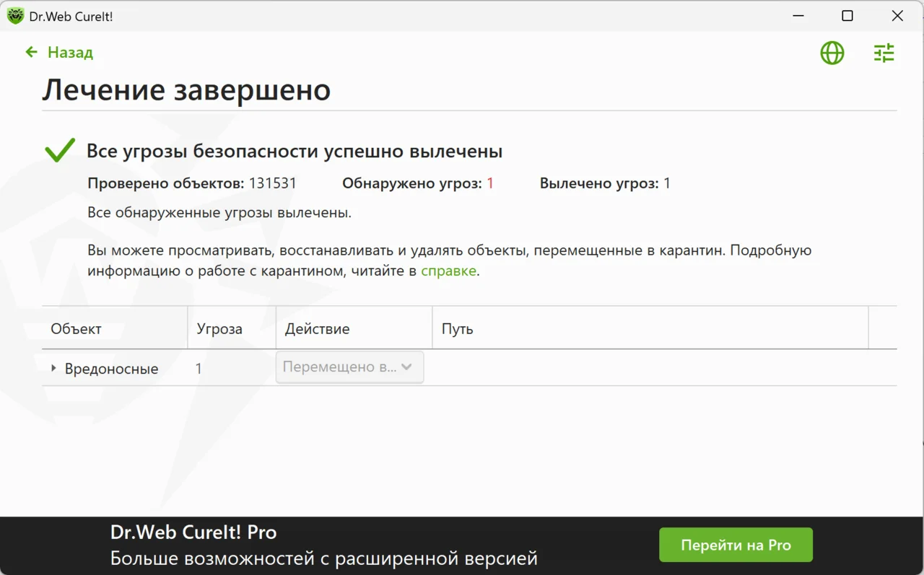Click the Проверено объектов: 131531 value
Viewport: 924px width, 575px height.
[x=273, y=183]
